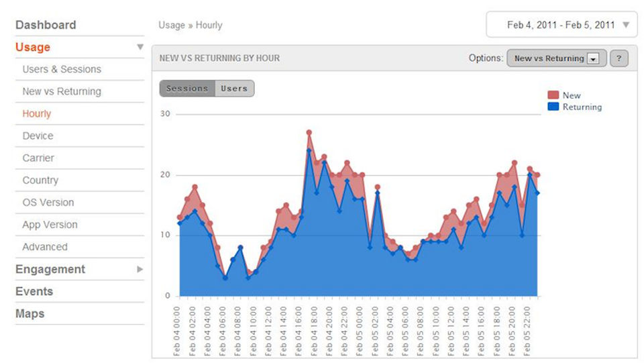The height and width of the screenshot is (363, 644).
Task: Click the Hourly breadcrumb text
Action: (x=209, y=25)
